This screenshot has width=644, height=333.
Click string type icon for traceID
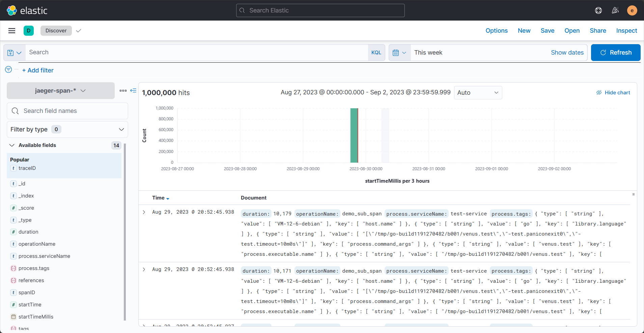point(13,168)
